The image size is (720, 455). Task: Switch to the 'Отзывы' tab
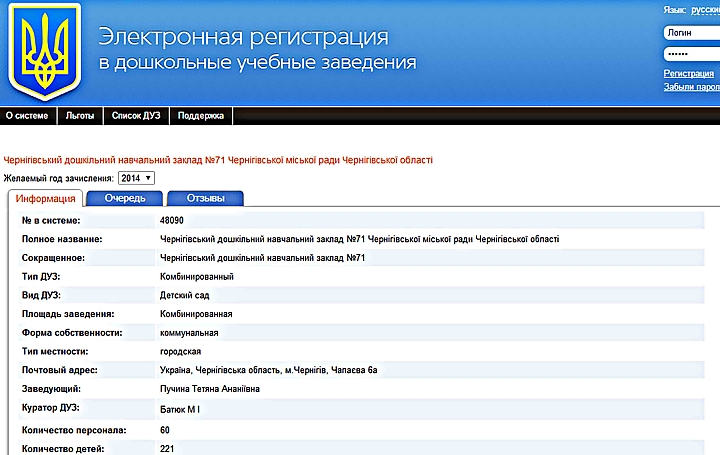(x=205, y=198)
